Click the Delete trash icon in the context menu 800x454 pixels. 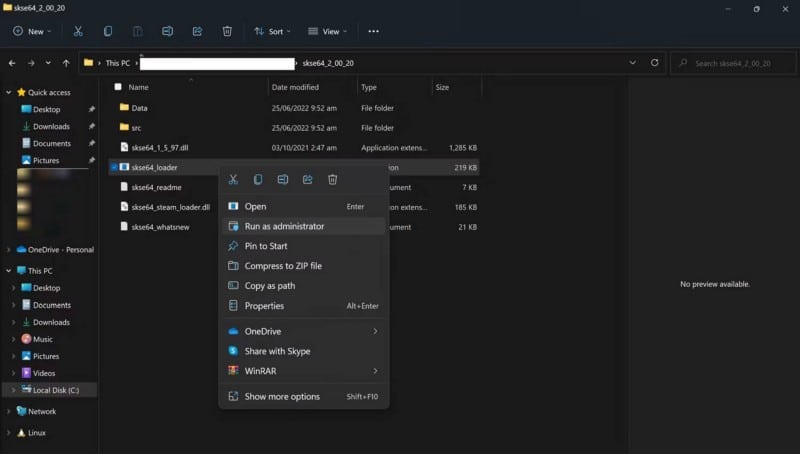pyautogui.click(x=333, y=179)
